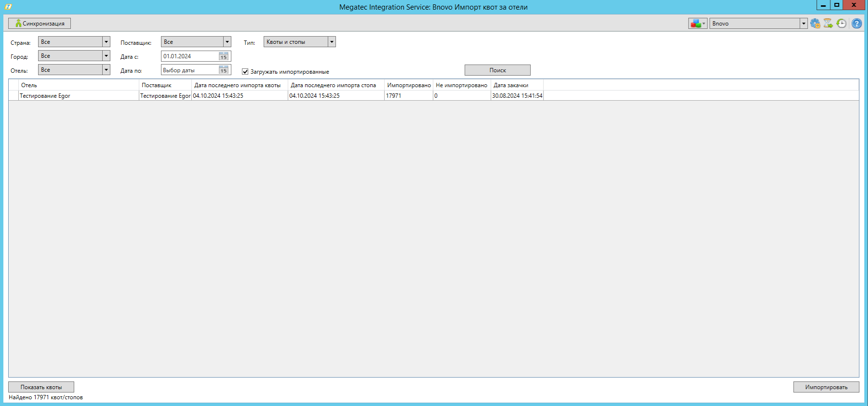Click the Тестирование Egor supplier cell
Image resolution: width=868 pixels, height=406 pixels.
tap(165, 96)
